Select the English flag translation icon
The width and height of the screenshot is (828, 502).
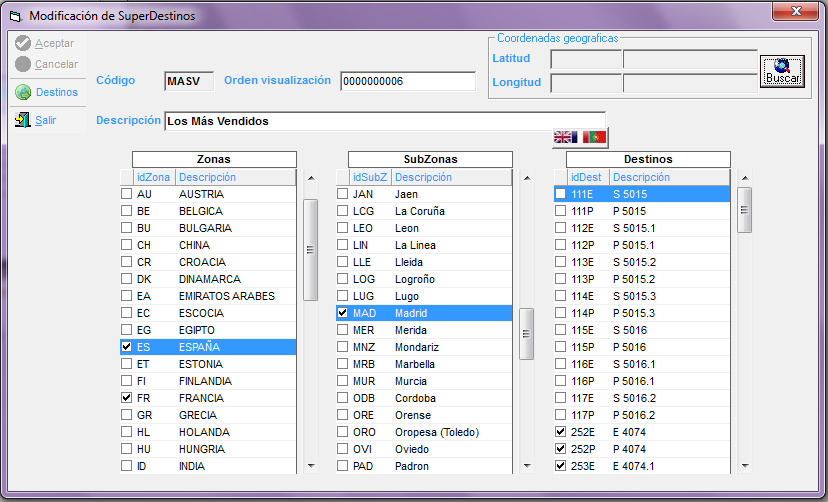click(x=562, y=137)
